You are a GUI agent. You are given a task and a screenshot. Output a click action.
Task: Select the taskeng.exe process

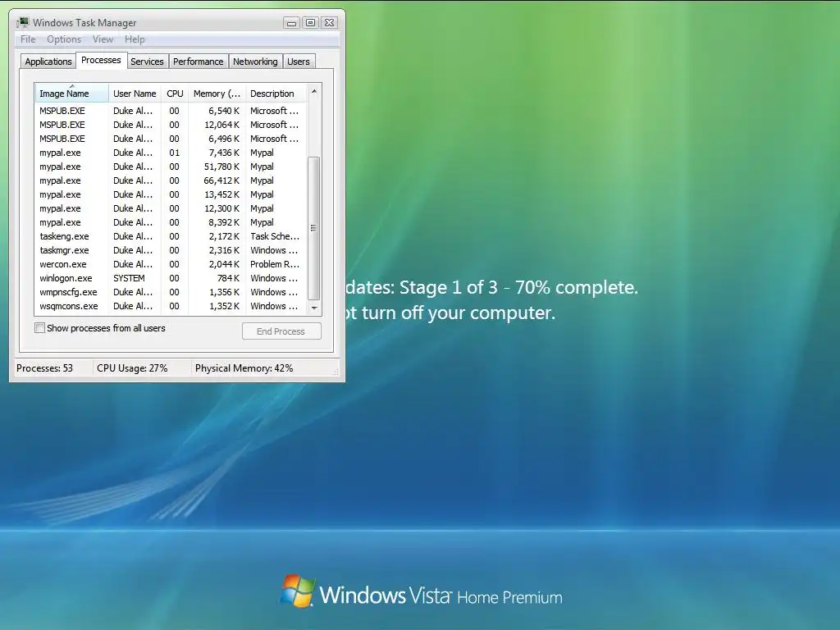click(x=171, y=235)
